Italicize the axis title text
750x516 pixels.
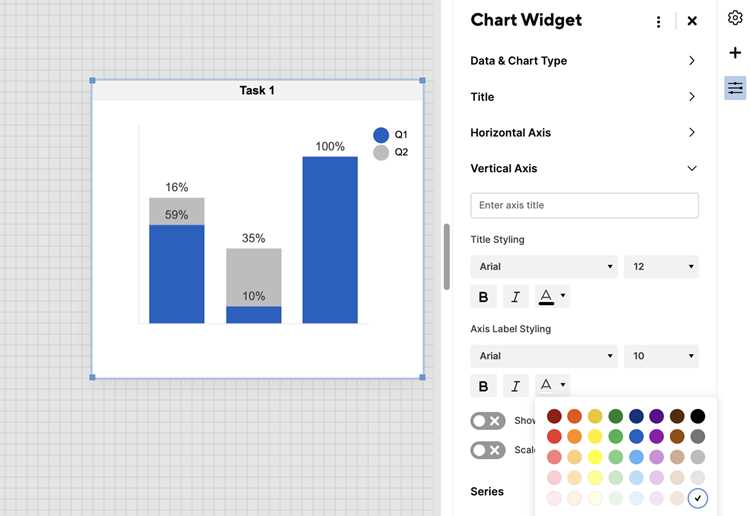pyautogui.click(x=516, y=296)
